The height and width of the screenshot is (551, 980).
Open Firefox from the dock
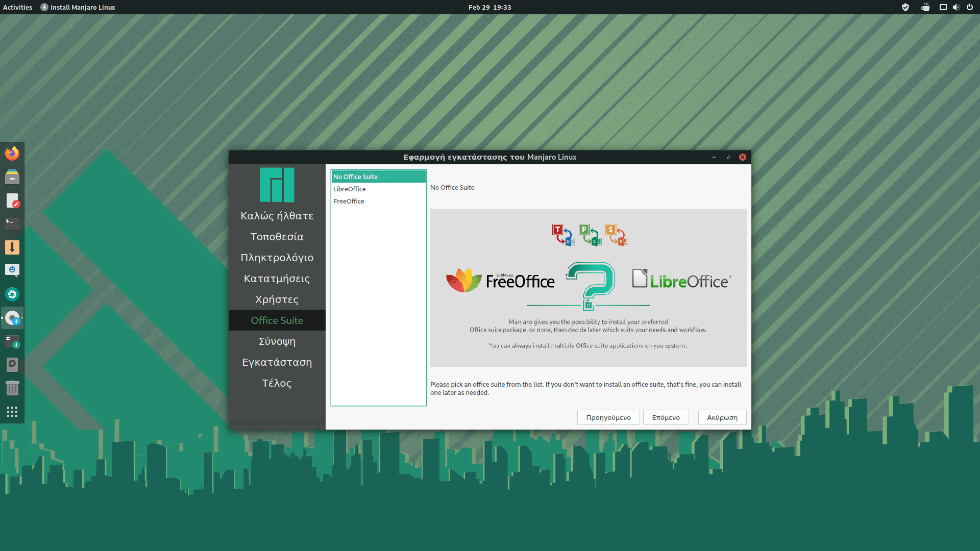click(x=12, y=154)
